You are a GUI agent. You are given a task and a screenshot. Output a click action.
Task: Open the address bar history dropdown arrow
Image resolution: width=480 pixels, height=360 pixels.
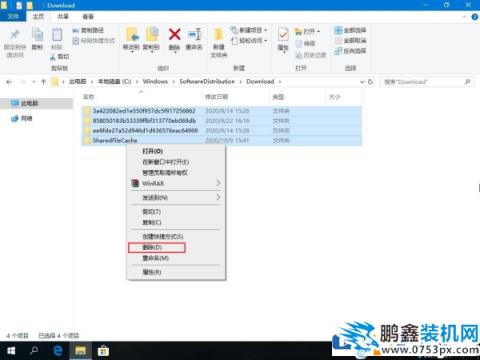coord(362,82)
